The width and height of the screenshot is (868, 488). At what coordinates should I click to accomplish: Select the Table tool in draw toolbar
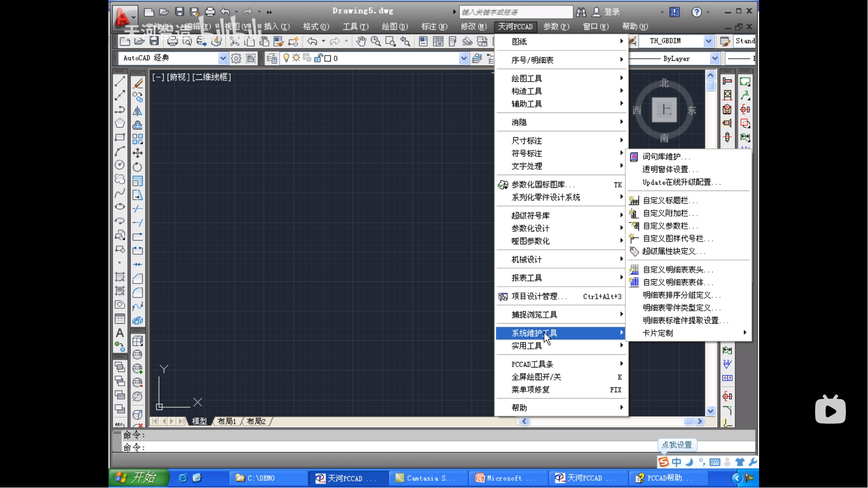120,319
